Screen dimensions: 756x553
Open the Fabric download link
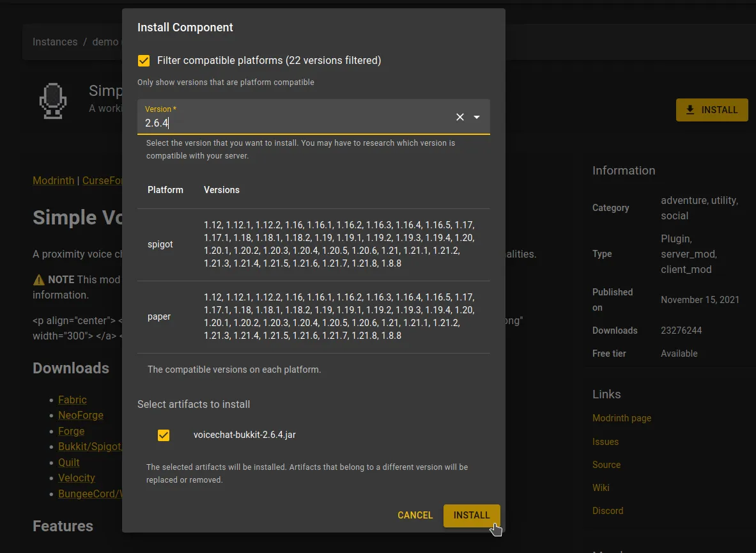pyautogui.click(x=72, y=400)
